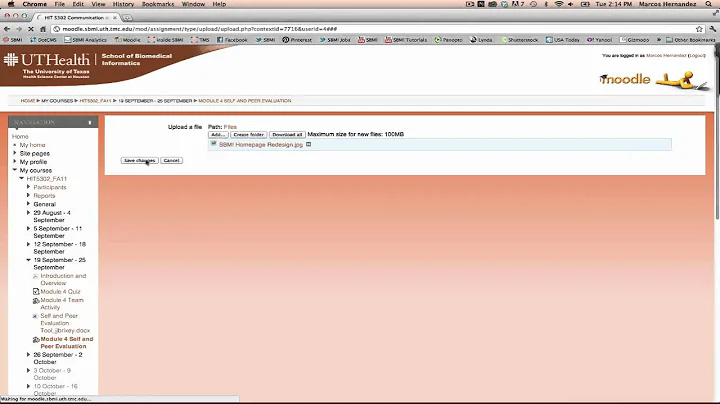This screenshot has height=404, width=720.
Task: Stop the page loading with the X button
Action: pos(30,29)
